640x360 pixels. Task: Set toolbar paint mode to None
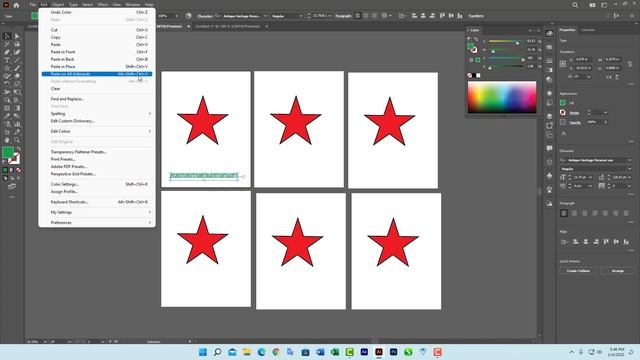click(18, 170)
